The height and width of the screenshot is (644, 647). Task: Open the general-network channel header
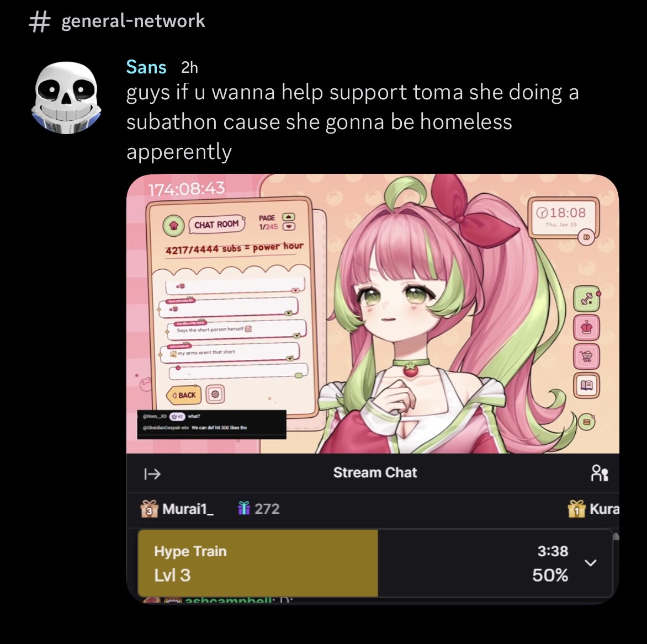tap(118, 21)
